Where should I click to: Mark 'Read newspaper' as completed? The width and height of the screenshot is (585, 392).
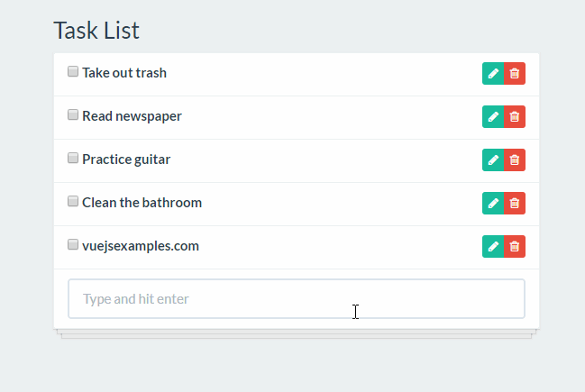tap(73, 114)
